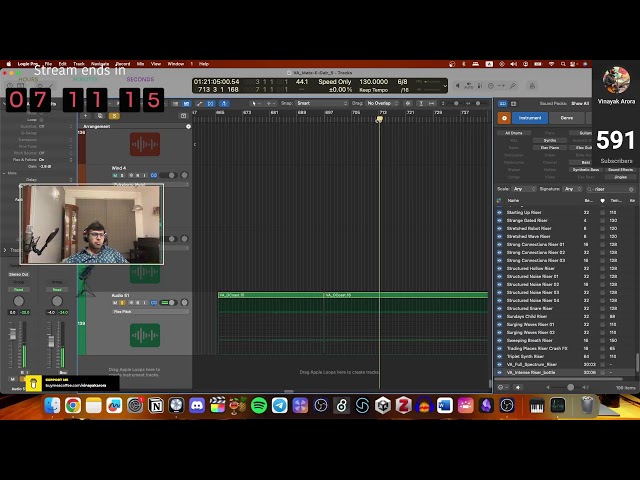Add a new track with plus button
The image size is (640, 480).
click(x=86, y=116)
